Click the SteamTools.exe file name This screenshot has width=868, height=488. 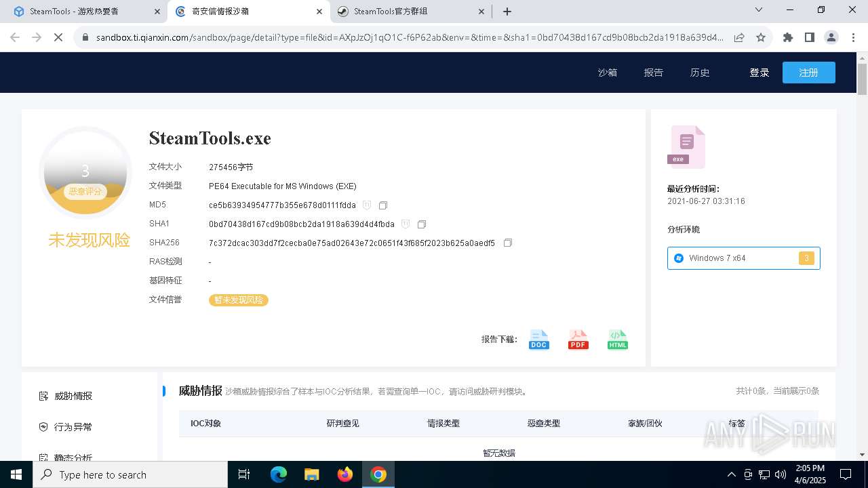[x=210, y=138]
